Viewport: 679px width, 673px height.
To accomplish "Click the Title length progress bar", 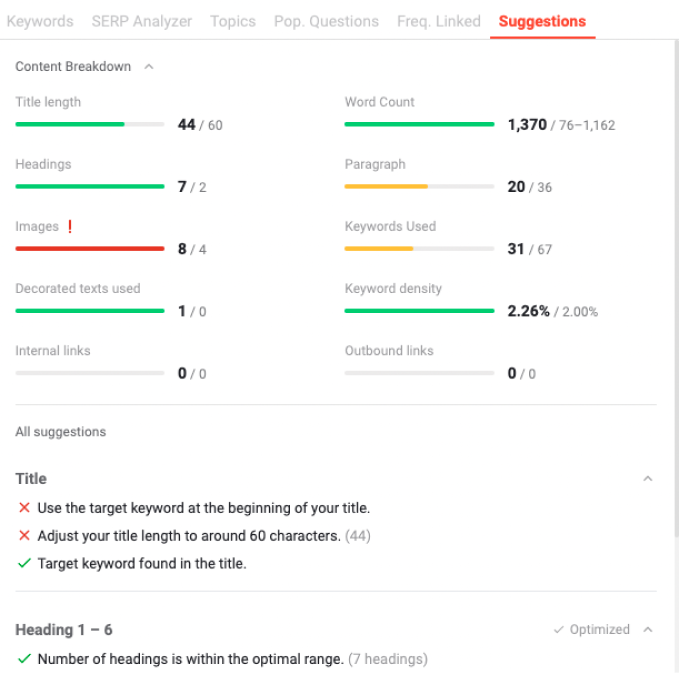I will tap(90, 124).
